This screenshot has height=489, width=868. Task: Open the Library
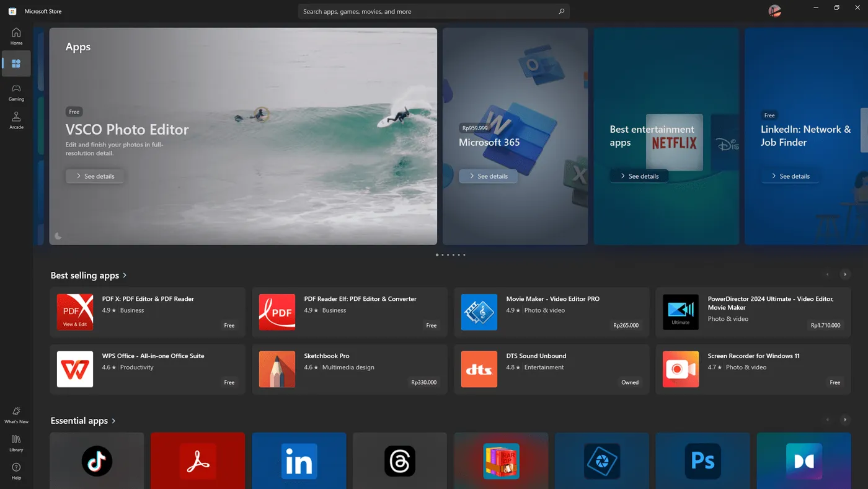pos(16,443)
